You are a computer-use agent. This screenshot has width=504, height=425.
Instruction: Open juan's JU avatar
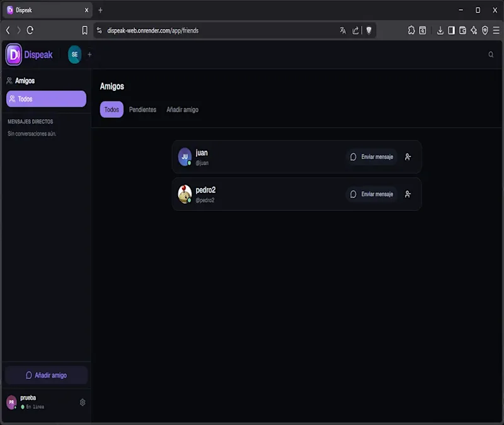point(185,156)
